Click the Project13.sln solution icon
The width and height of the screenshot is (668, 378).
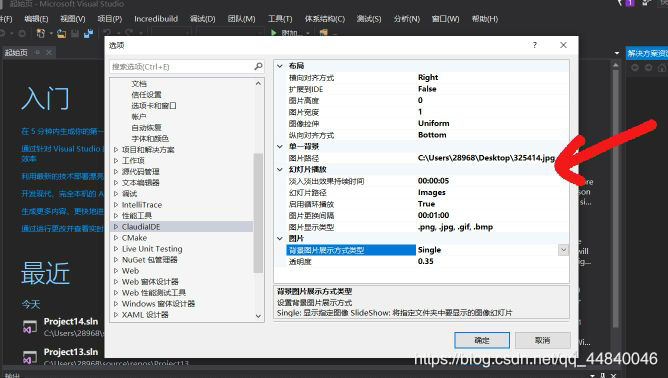pyautogui.click(x=30, y=357)
